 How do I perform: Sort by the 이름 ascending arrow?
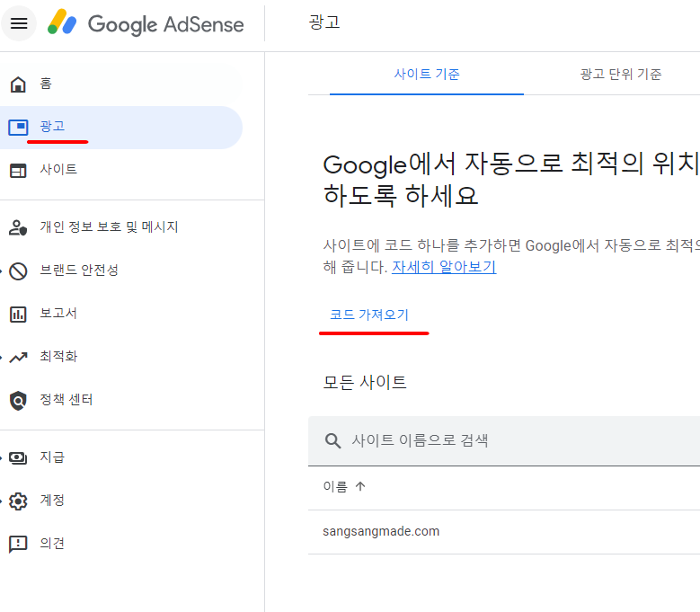point(360,486)
